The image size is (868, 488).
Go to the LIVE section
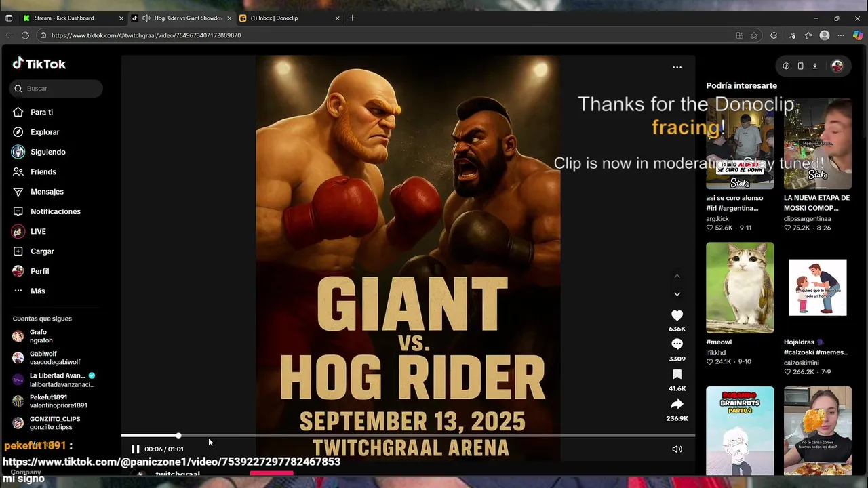[x=29, y=231]
